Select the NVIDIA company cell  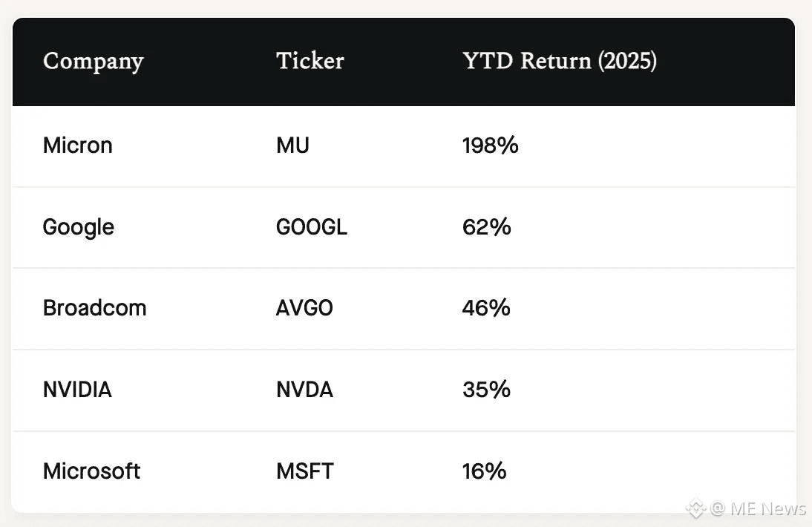click(x=77, y=390)
